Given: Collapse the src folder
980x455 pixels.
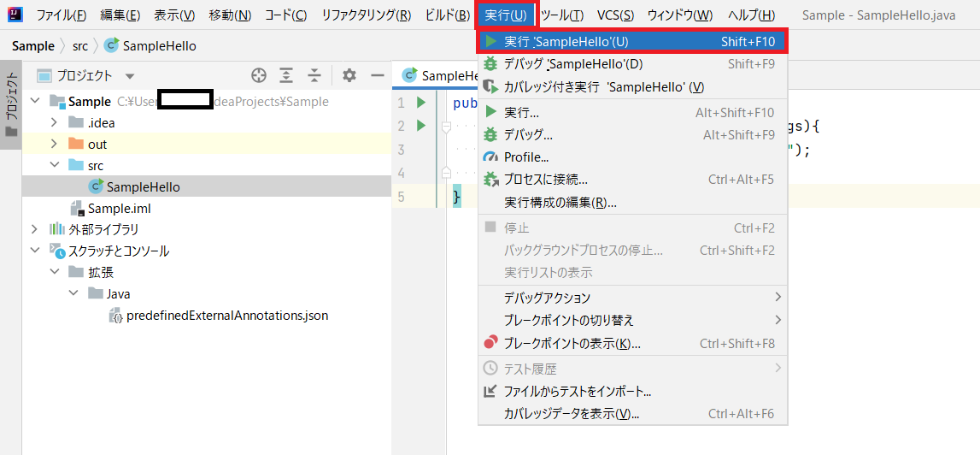Looking at the screenshot, I should point(54,165).
